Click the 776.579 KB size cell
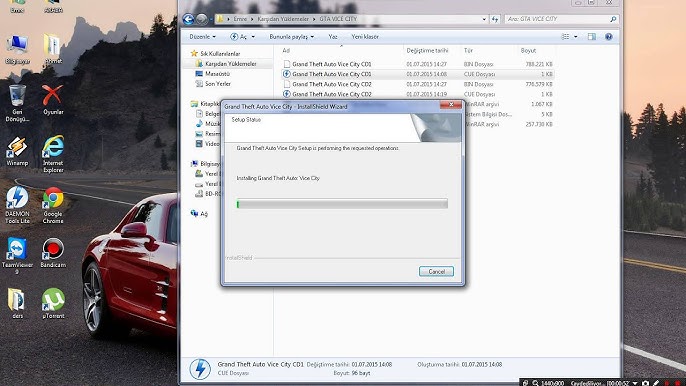686x386 pixels. (538, 84)
